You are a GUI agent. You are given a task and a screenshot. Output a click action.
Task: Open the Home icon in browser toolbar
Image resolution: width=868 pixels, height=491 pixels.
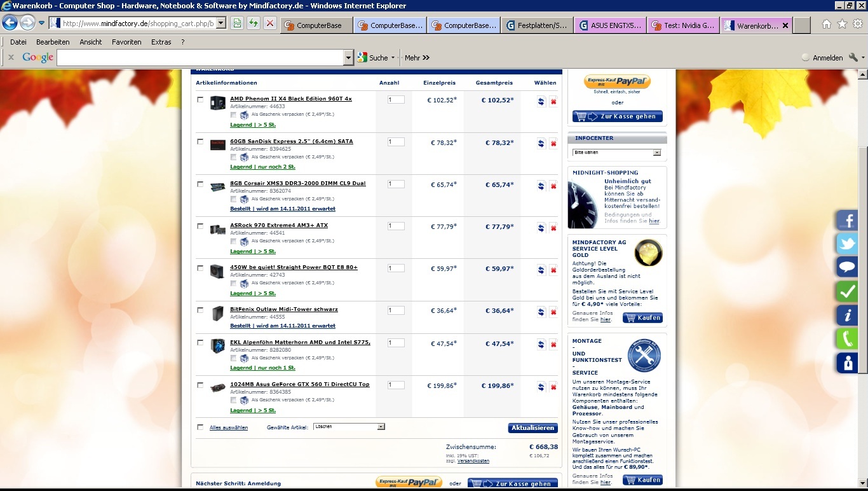click(x=827, y=24)
